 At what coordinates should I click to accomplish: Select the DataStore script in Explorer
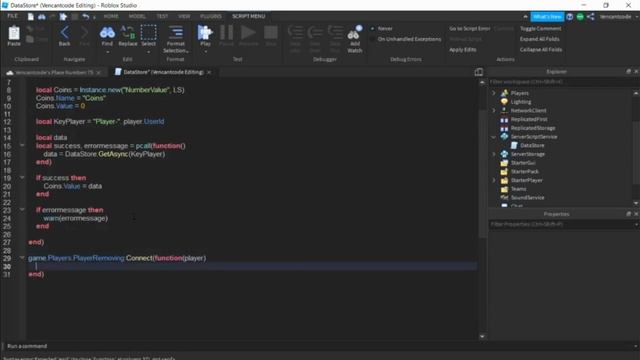pyautogui.click(x=532, y=145)
